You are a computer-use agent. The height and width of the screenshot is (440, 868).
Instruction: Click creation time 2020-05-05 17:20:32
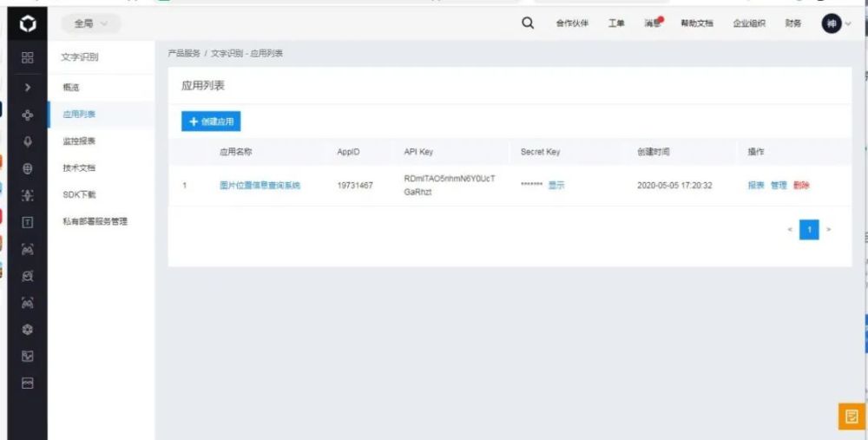(674, 186)
